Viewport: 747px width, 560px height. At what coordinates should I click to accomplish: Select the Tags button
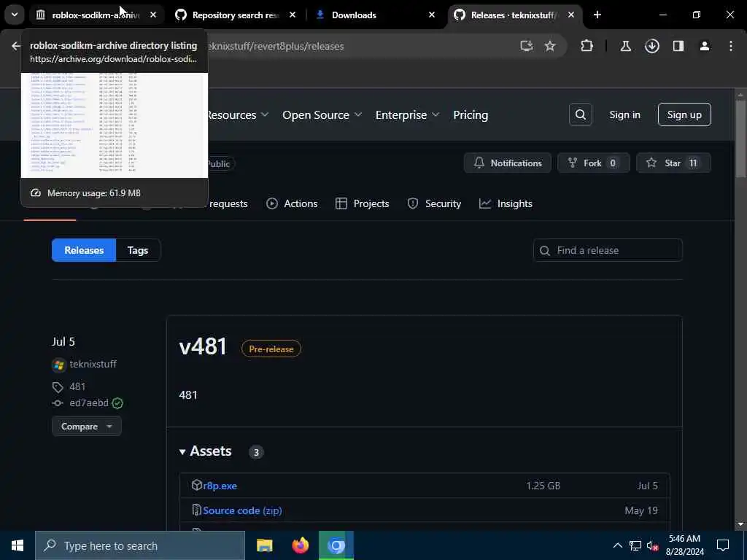pyautogui.click(x=138, y=251)
